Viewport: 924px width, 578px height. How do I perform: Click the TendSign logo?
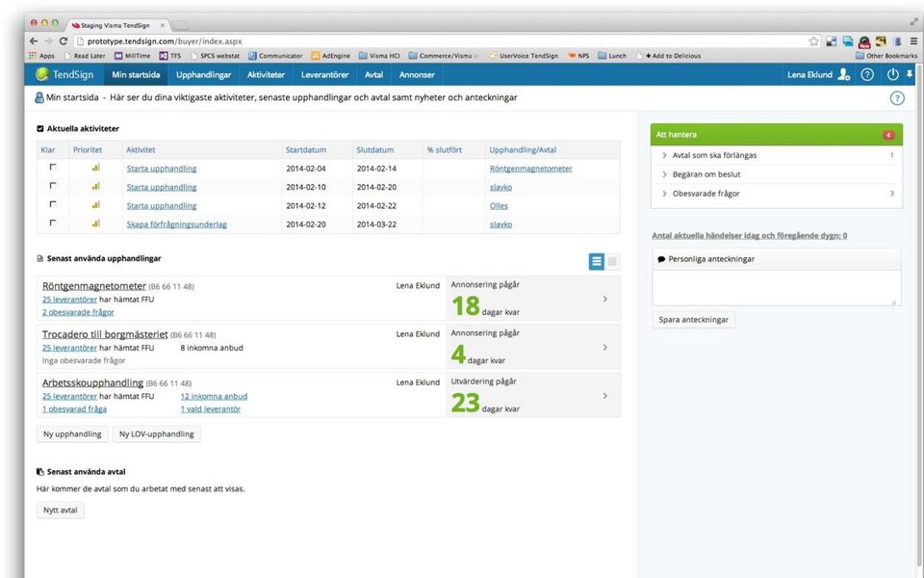pos(64,74)
